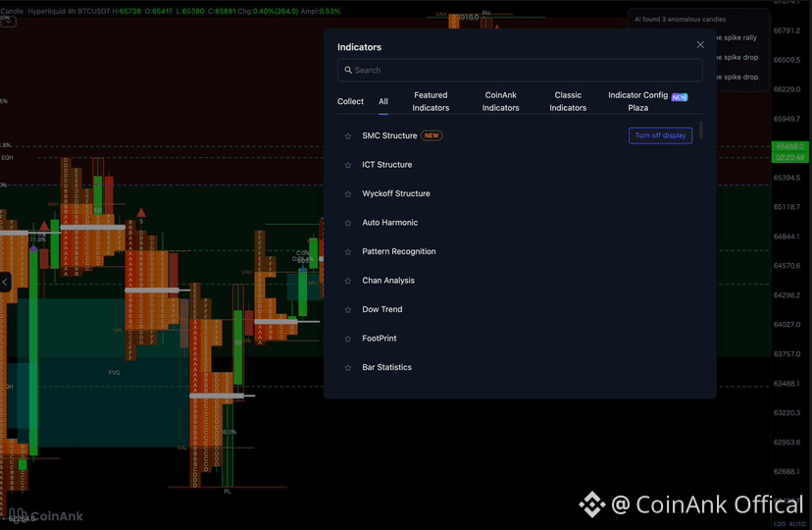Close the Indicators dialog
This screenshot has width=812, height=530.
click(700, 45)
